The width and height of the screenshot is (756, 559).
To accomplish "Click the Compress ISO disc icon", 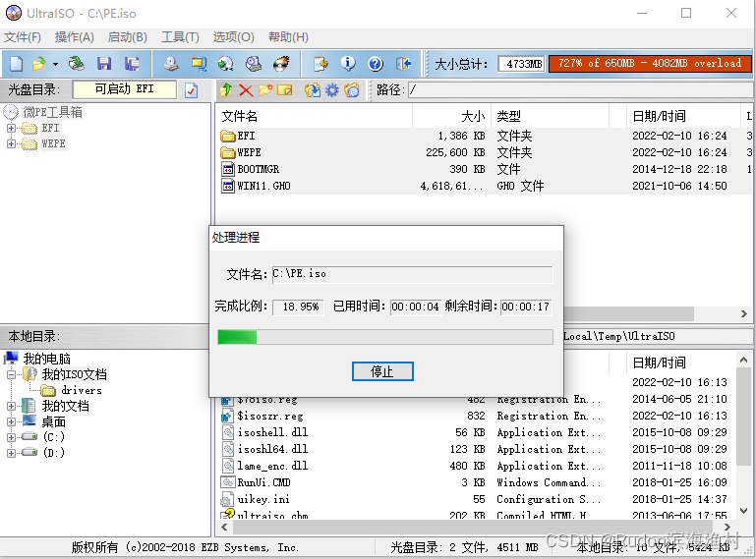I will 226,64.
